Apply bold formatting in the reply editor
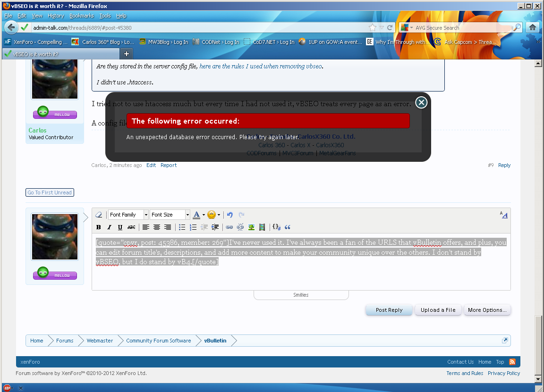This screenshot has height=392, width=544. pyautogui.click(x=99, y=227)
